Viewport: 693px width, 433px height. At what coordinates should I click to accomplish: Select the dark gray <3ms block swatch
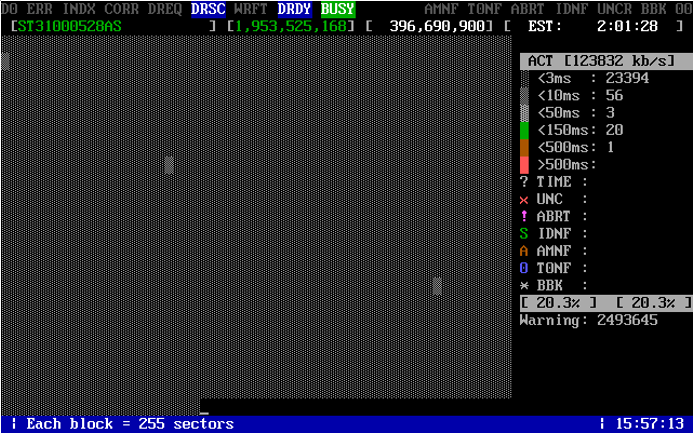pos(524,78)
